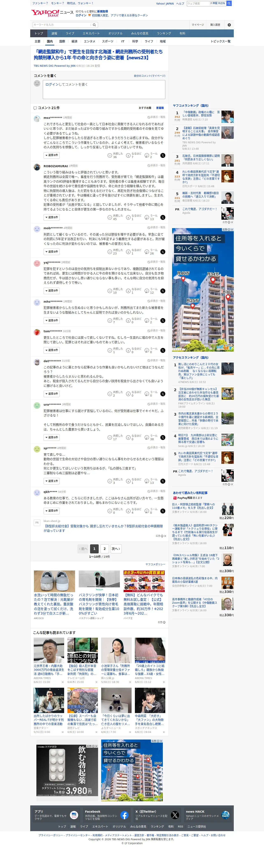Viewport: 264px width, 868px height.
Task: Select the 国際 category tab
Action: (62, 41)
